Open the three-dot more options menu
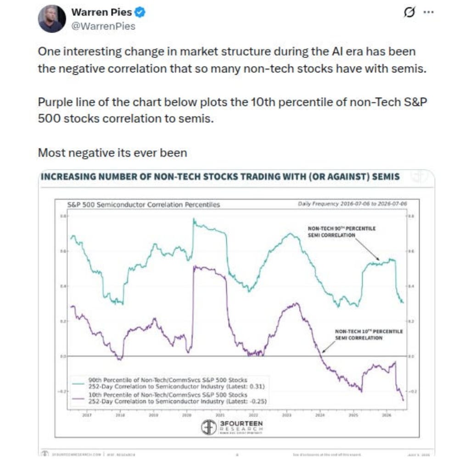 [x=428, y=12]
